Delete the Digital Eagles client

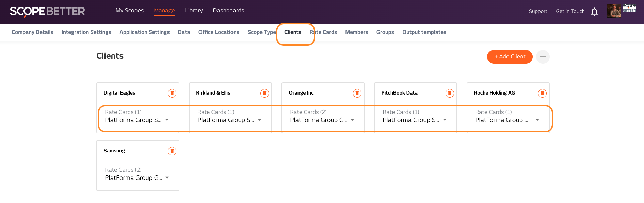(172, 93)
